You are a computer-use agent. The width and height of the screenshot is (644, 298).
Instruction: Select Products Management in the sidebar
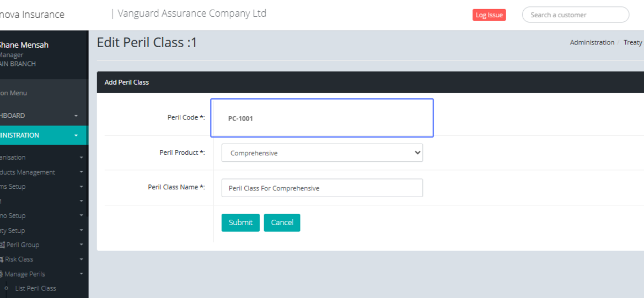[x=30, y=173]
